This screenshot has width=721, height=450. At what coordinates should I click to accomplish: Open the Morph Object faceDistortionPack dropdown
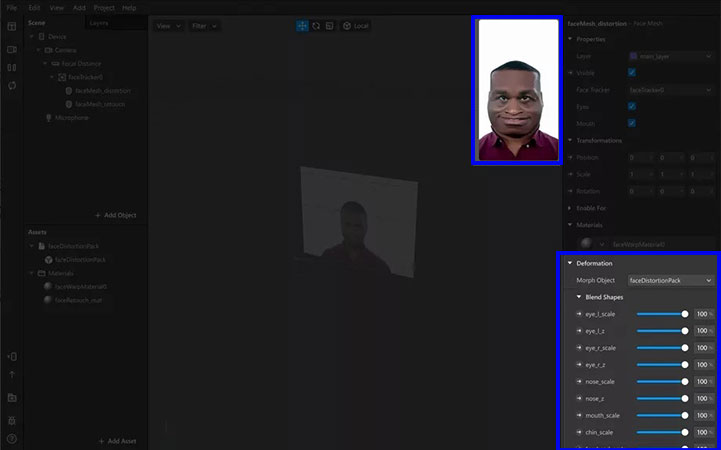[x=670, y=280]
